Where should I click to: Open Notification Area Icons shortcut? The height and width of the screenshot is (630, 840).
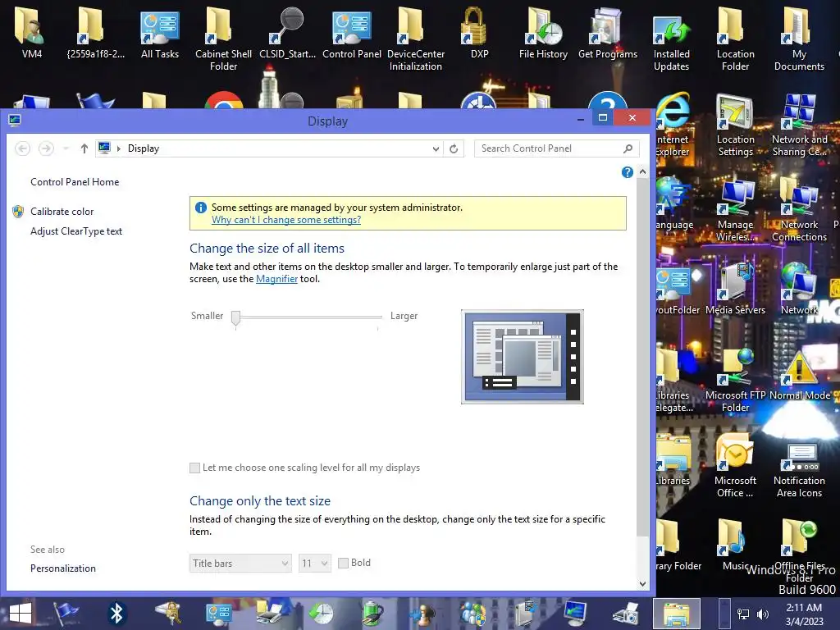coord(799,472)
